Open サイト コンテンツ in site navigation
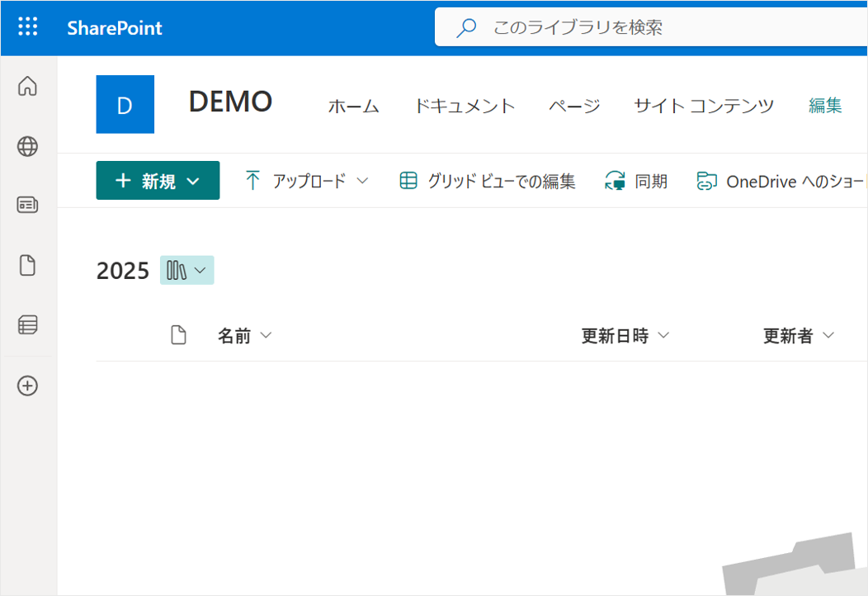 (x=704, y=106)
